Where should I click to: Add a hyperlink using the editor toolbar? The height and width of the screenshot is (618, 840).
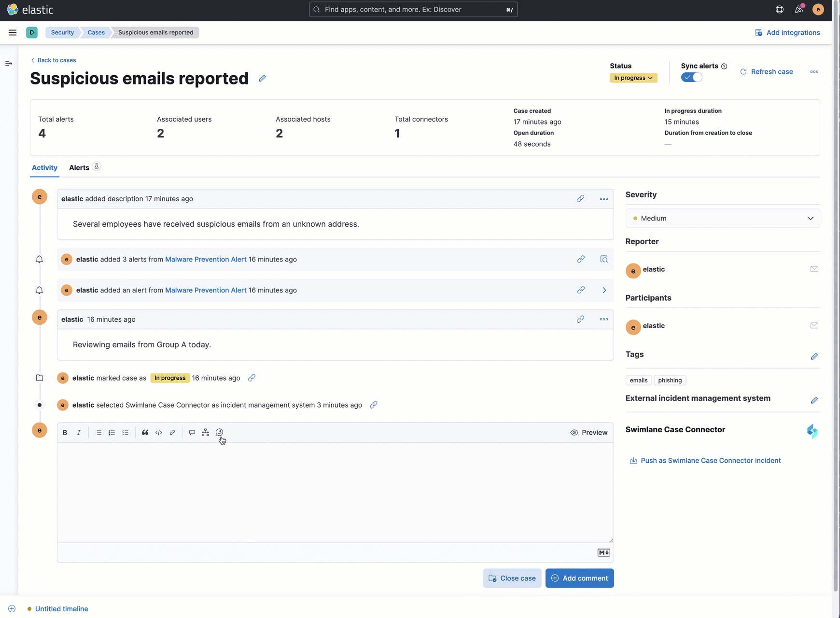172,432
